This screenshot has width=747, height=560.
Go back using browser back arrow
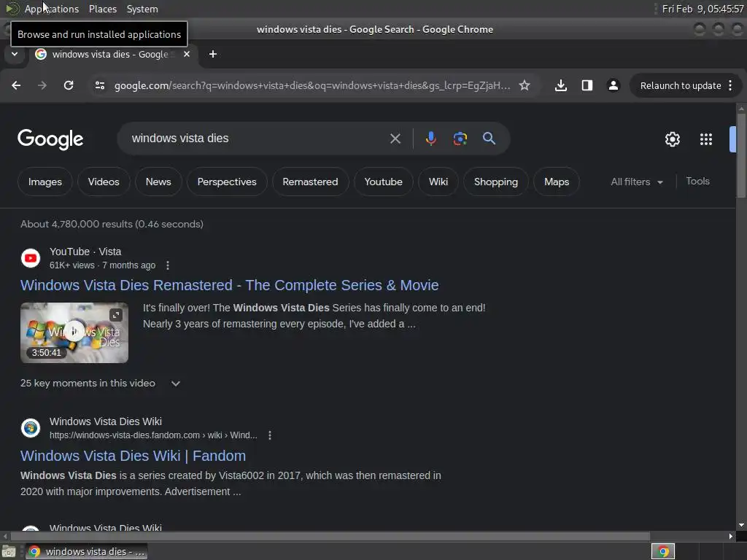16,85
